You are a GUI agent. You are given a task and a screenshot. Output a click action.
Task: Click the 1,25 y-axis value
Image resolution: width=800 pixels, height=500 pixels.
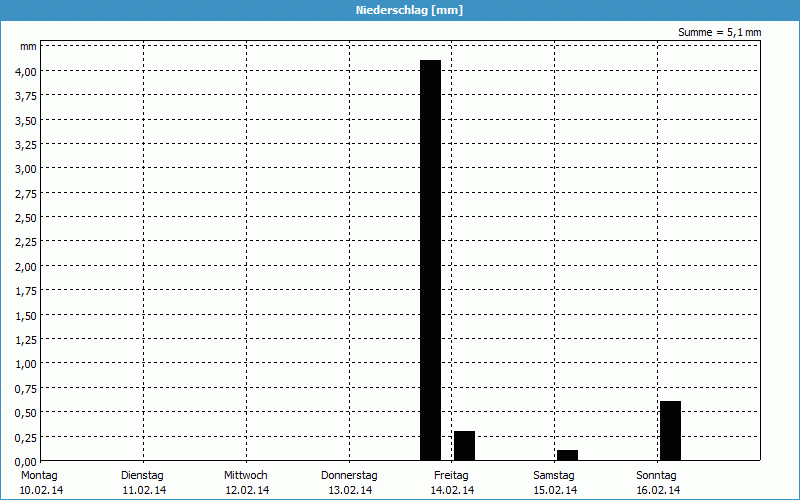[x=26, y=340]
